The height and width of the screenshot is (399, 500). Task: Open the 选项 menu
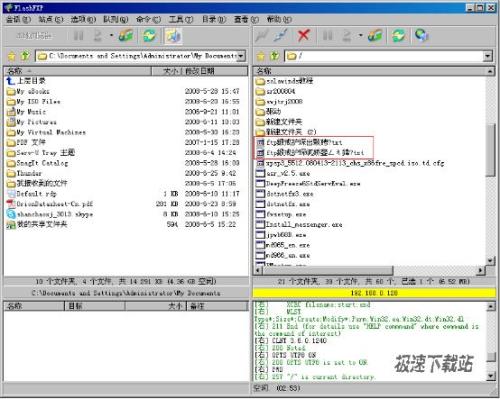(83, 19)
